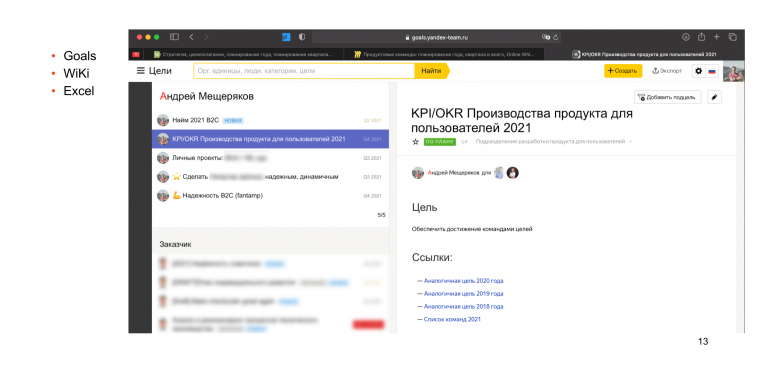The image size is (757, 367).
Task: Click the Q2 2021 label on Найм row
Action: click(x=372, y=121)
